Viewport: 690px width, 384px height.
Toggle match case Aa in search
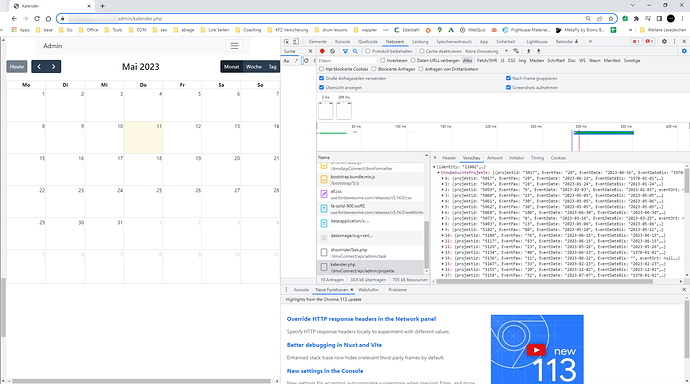[286, 61]
